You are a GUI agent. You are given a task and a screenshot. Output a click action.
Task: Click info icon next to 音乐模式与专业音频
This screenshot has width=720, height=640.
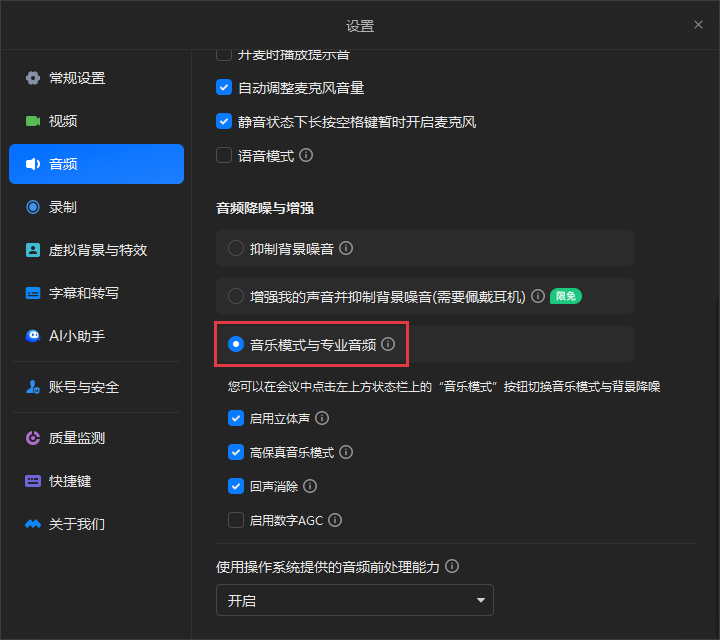pyautogui.click(x=388, y=344)
